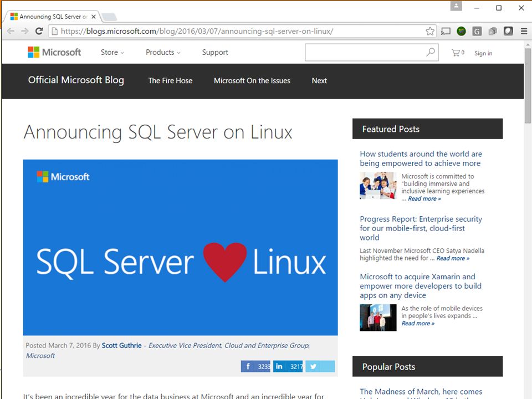Open a new tab button
This screenshot has height=399, width=532.
click(109, 17)
